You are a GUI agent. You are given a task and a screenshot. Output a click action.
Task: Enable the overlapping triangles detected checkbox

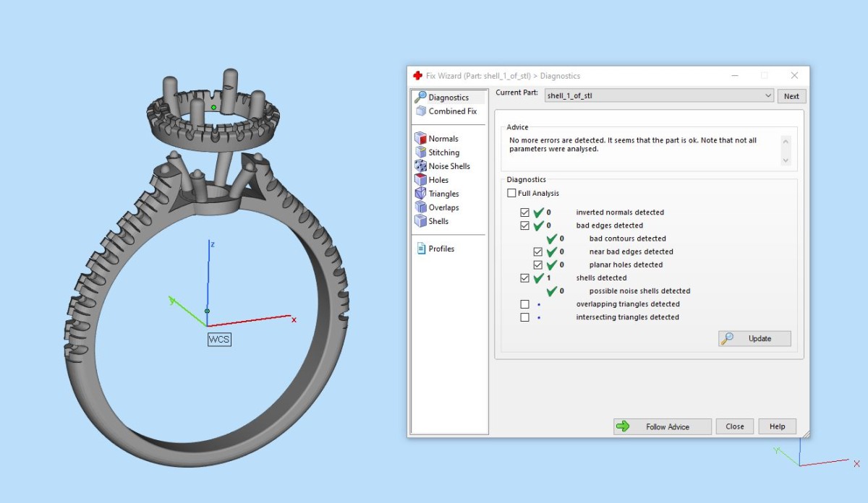coord(525,304)
